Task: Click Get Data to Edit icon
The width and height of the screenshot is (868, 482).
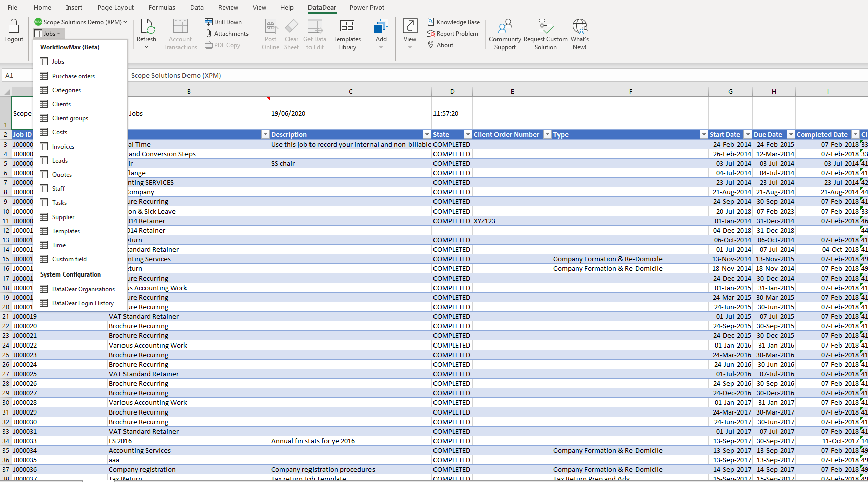Action: (315, 26)
